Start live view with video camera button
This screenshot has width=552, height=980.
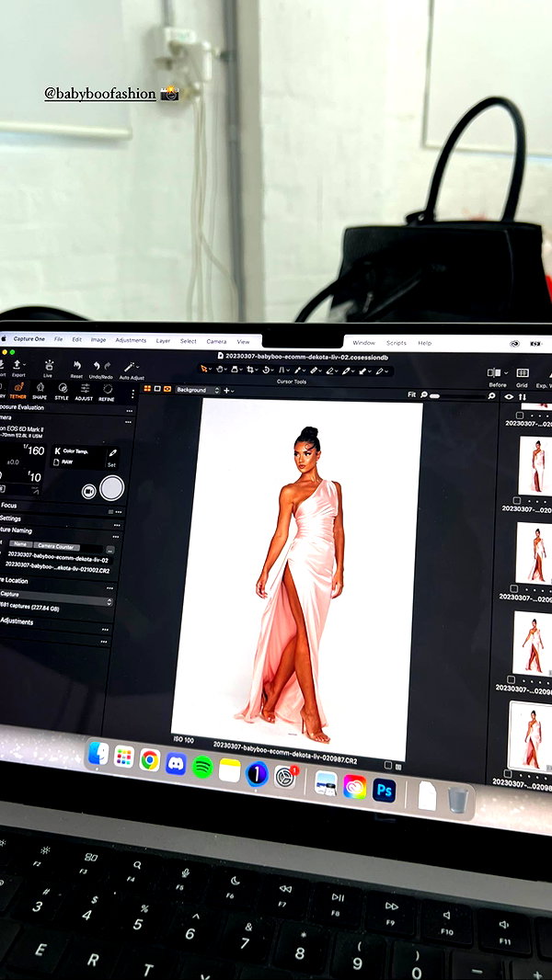point(88,491)
